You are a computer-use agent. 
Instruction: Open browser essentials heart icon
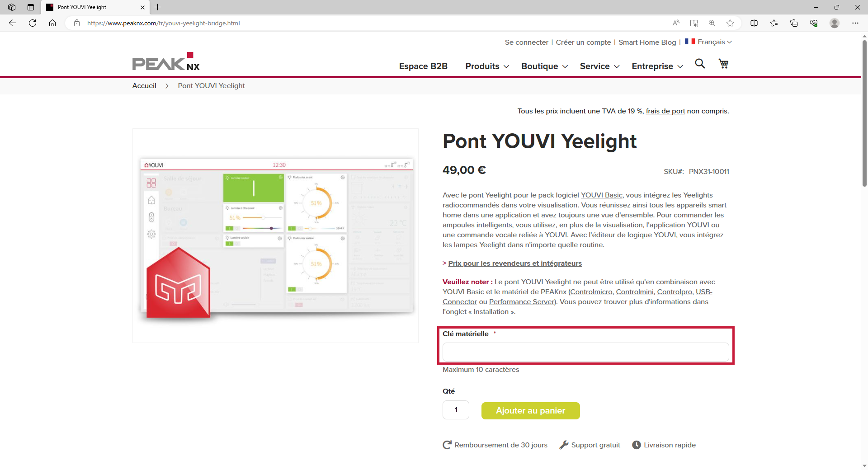[x=814, y=23]
